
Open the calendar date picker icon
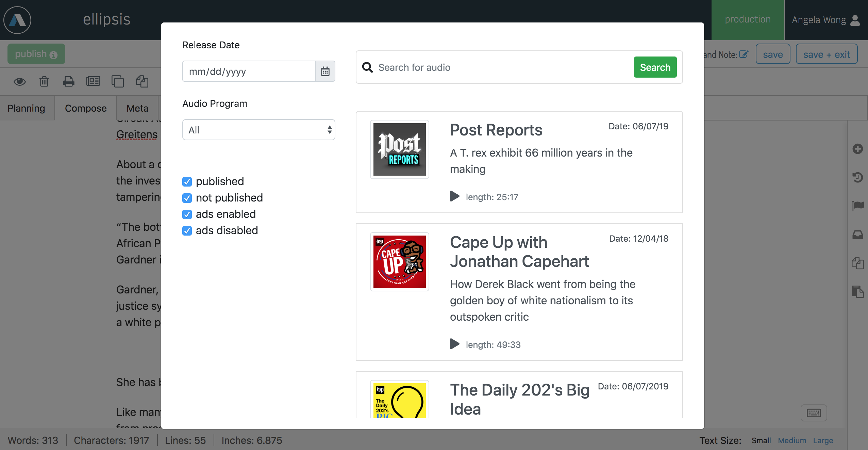(325, 71)
